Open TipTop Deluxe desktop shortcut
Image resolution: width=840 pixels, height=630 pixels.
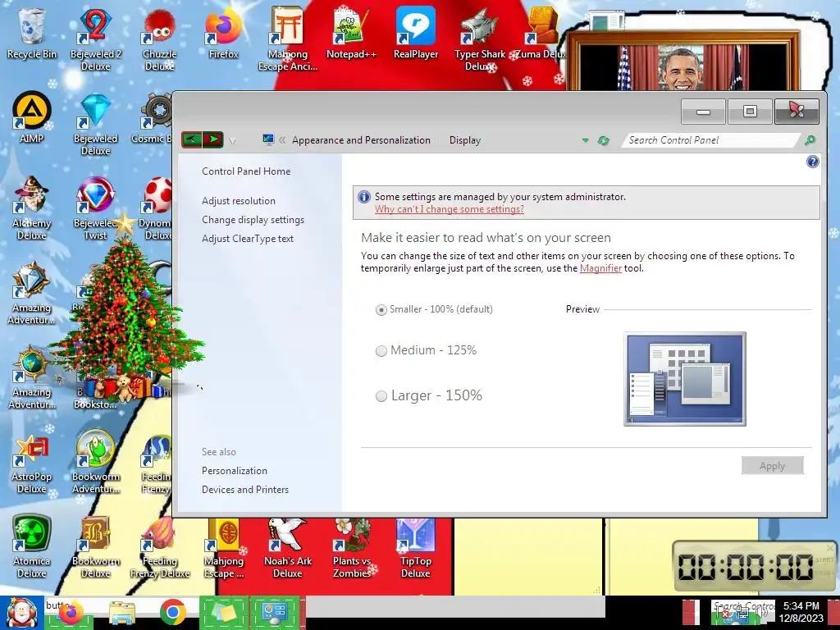[x=416, y=549]
